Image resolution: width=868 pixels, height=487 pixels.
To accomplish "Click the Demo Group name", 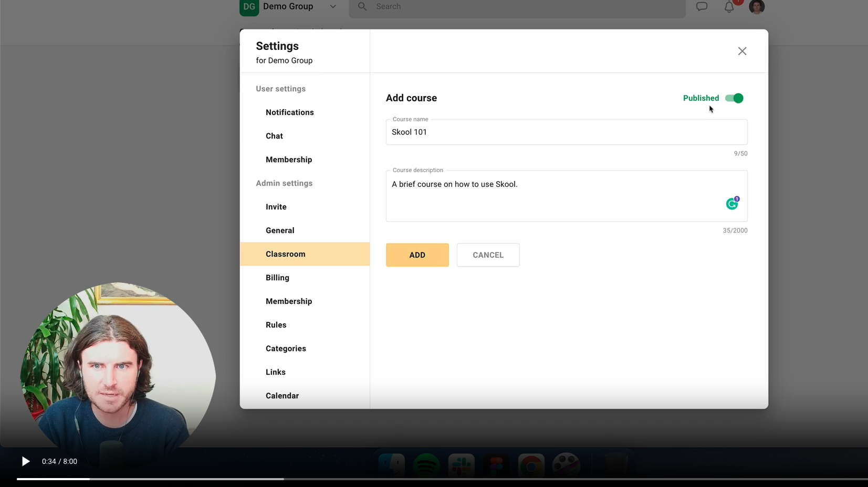I will click(288, 6).
